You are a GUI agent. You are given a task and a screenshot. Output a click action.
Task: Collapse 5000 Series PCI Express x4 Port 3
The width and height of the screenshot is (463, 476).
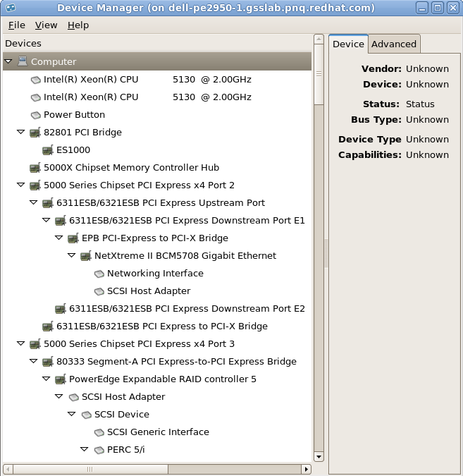(x=21, y=343)
